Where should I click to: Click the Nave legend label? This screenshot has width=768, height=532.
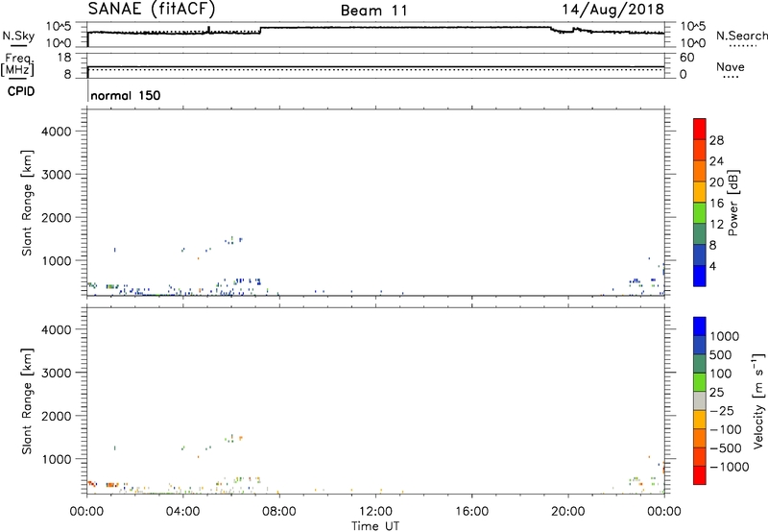(x=731, y=67)
